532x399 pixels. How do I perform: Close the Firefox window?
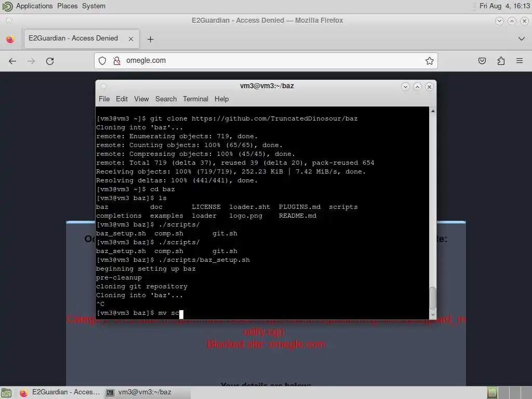click(524, 21)
